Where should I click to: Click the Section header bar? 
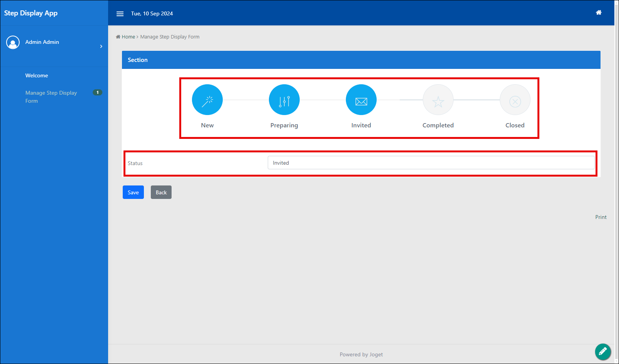[361, 60]
